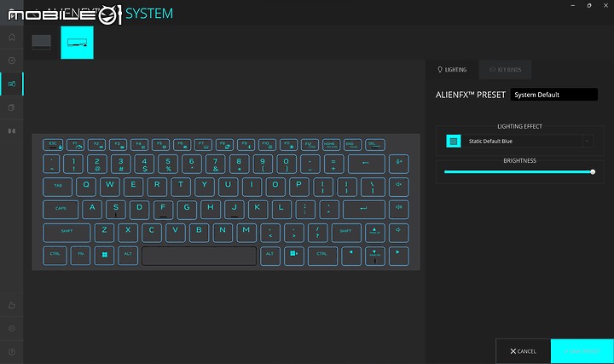Select the FN key on the keyboard map
Image resolution: width=614 pixels, height=364 pixels.
coord(80,256)
